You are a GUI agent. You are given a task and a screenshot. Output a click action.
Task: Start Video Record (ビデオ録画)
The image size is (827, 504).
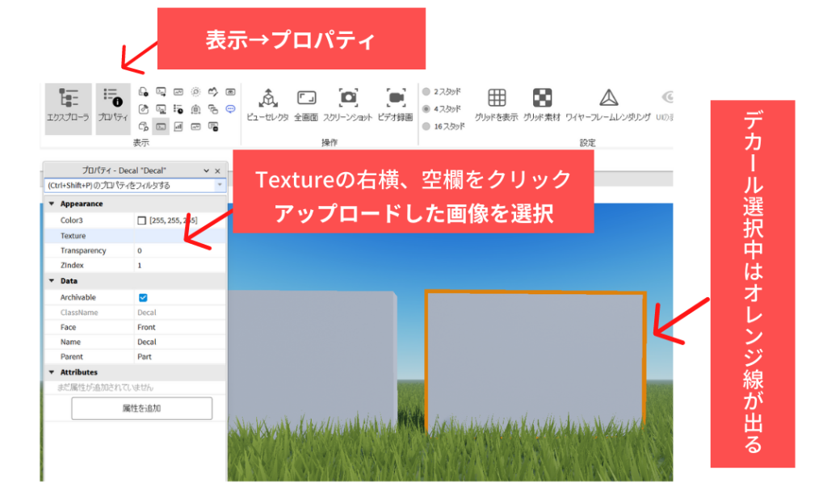395,104
